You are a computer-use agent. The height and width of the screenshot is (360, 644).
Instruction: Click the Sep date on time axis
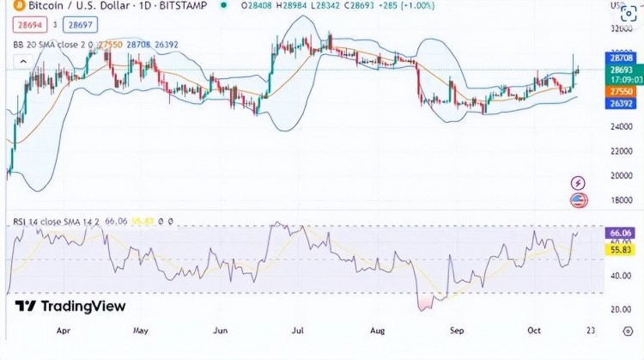tap(457, 331)
